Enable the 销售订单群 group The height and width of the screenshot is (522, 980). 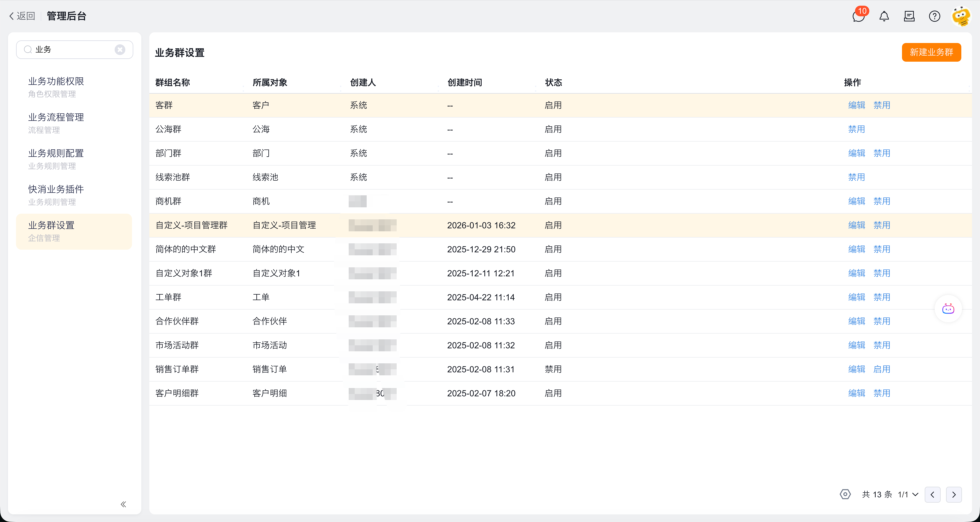pyautogui.click(x=881, y=369)
